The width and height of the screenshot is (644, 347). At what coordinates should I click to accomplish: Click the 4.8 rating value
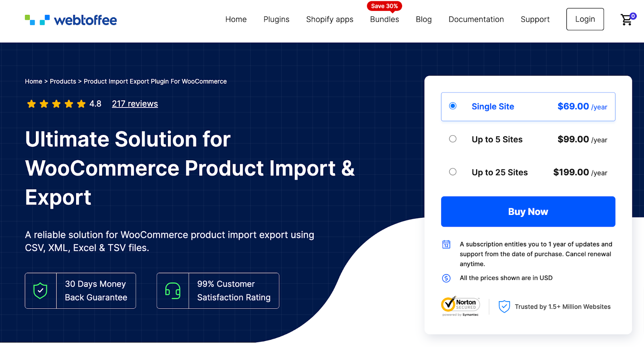95,104
